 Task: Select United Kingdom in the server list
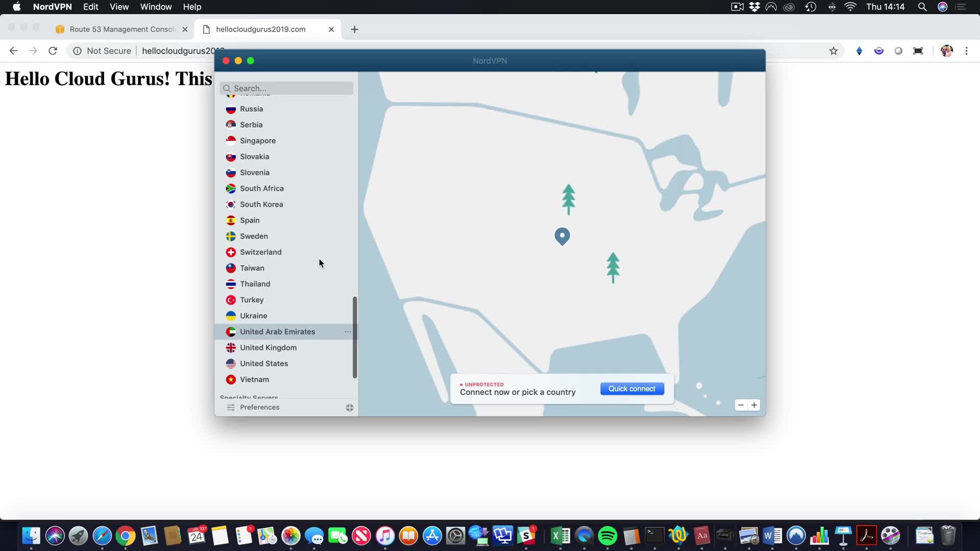coord(268,347)
